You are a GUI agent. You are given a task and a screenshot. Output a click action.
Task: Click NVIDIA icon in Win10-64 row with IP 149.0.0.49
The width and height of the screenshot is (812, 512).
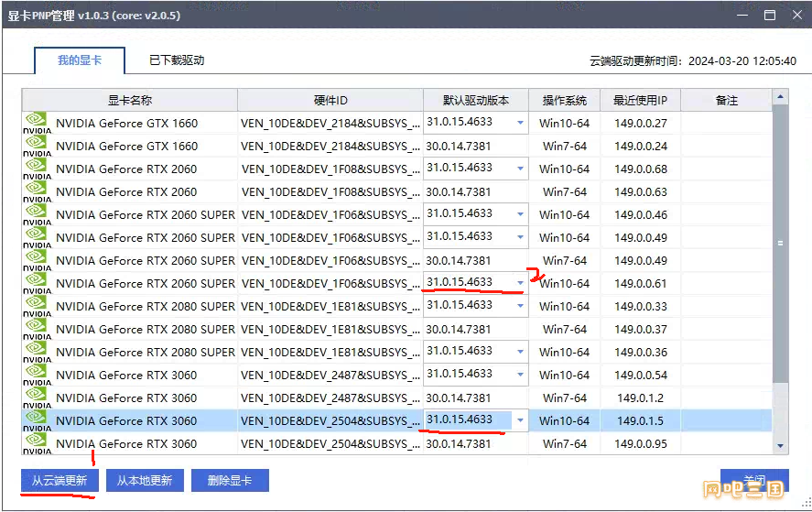tap(37, 237)
